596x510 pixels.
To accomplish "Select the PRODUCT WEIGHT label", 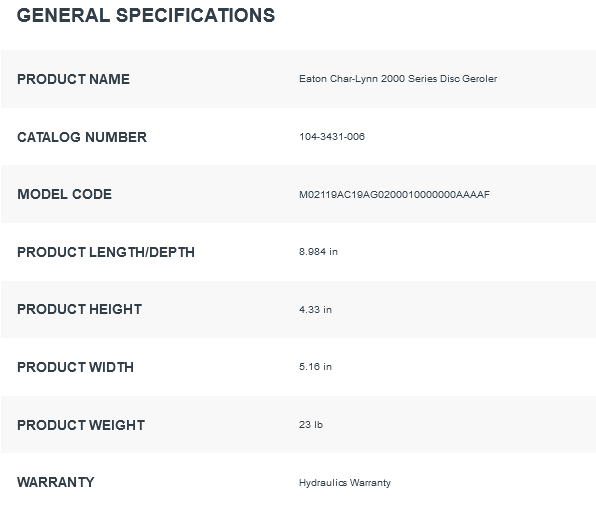I will 81,425.
